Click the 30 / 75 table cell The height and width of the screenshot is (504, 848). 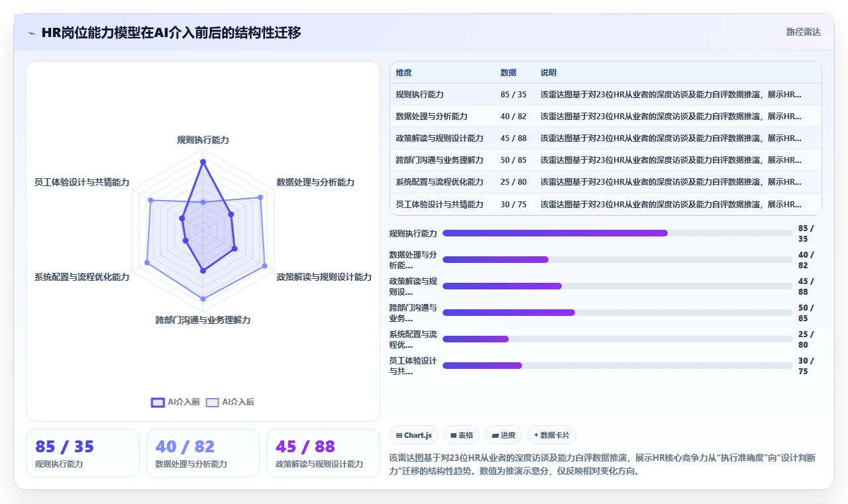513,204
